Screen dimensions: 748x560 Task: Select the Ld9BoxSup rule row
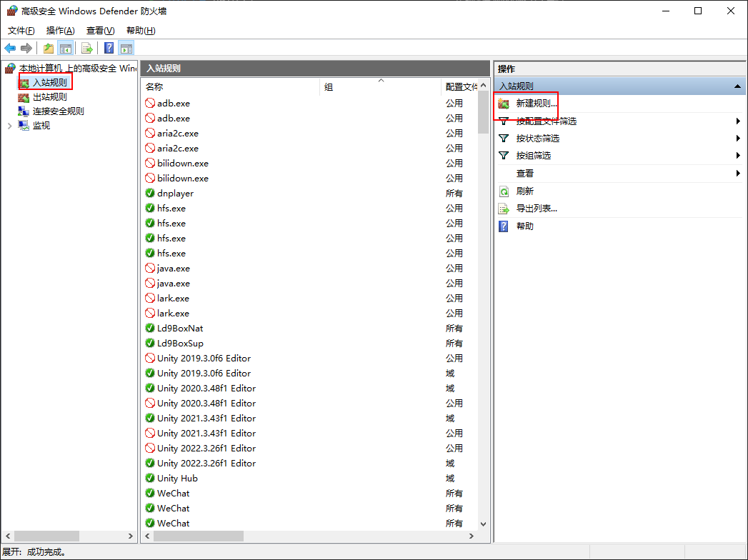point(310,343)
